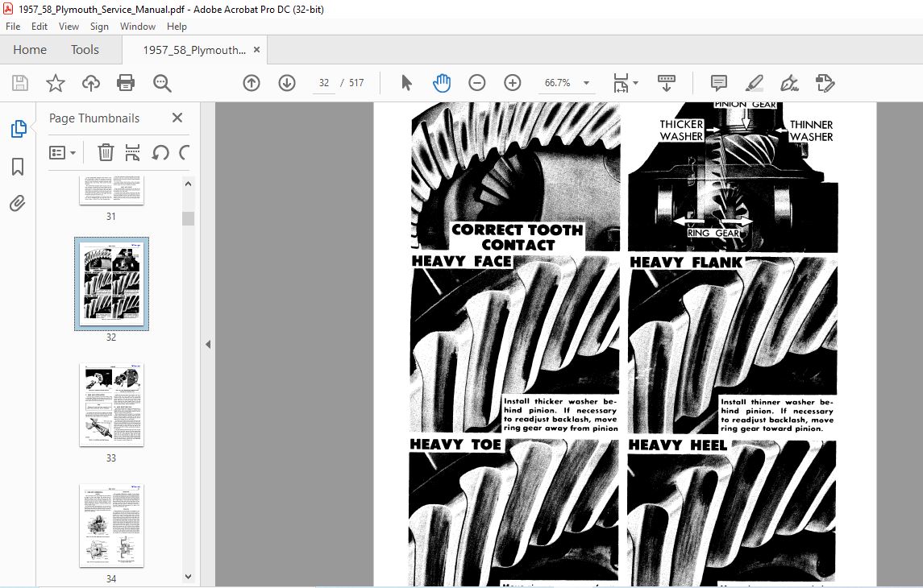Open the Sign document pen tool
Viewport: 923px width, 588px height.
(789, 83)
